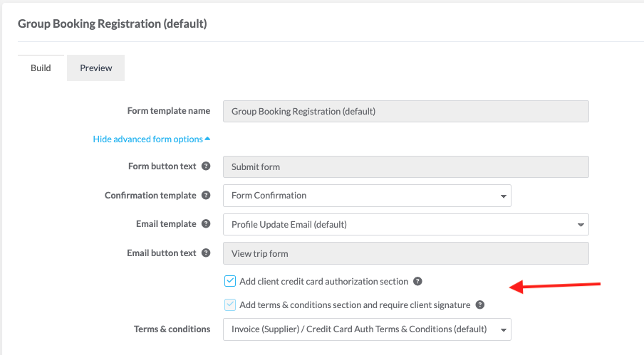Click the Form template name field
This screenshot has width=644, height=355.
[405, 111]
